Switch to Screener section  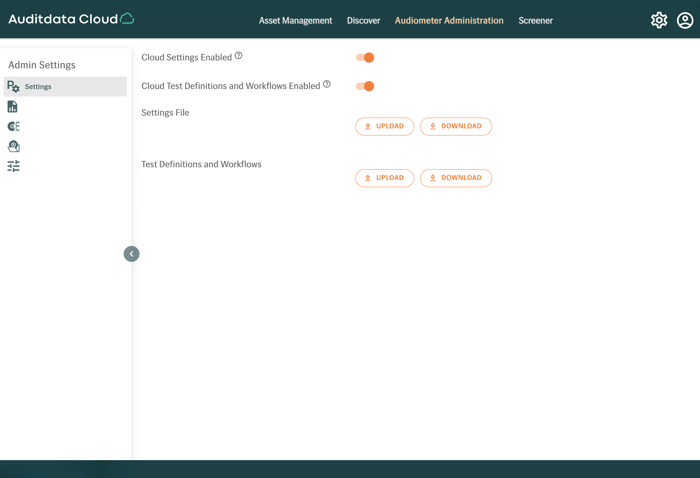[x=535, y=21]
